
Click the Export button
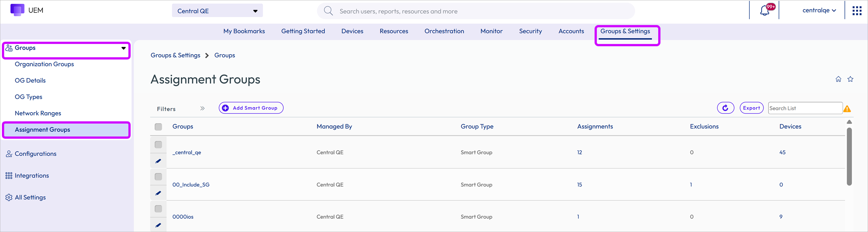coord(751,108)
